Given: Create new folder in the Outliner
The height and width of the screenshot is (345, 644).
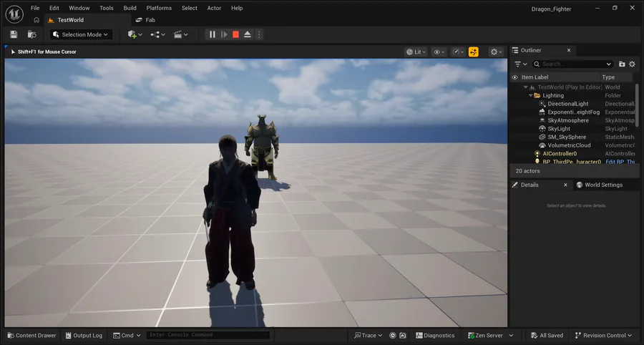Looking at the screenshot, I should click(x=622, y=64).
